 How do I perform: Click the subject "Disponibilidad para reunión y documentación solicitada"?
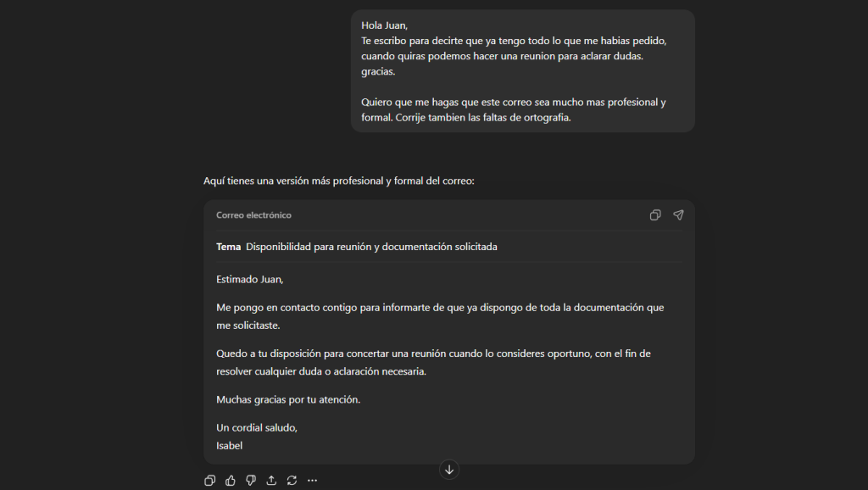pyautogui.click(x=370, y=246)
